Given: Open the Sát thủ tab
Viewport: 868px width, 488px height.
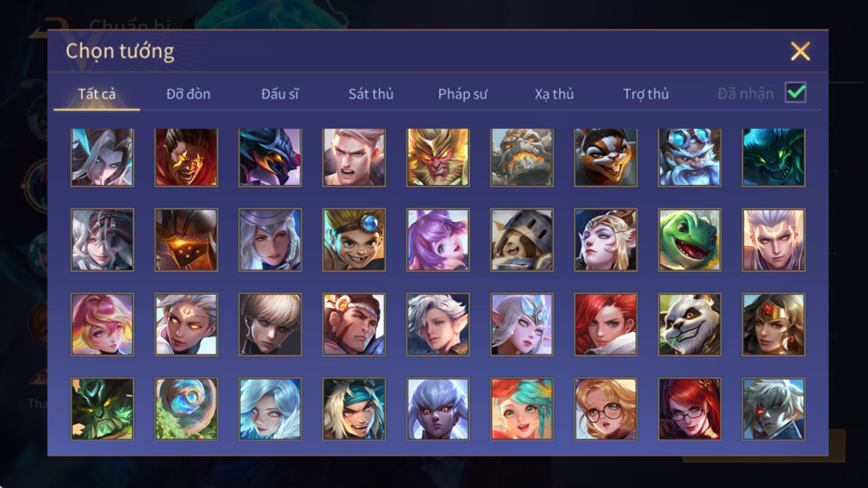Looking at the screenshot, I should point(371,94).
